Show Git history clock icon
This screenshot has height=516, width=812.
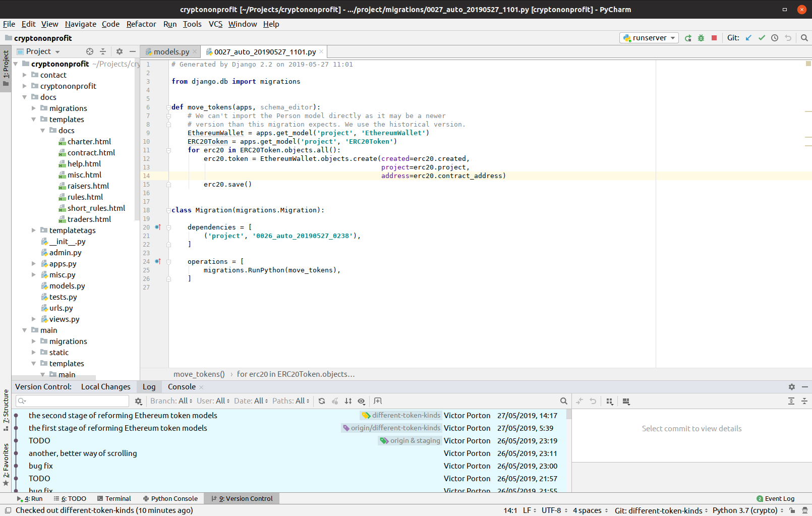(x=775, y=38)
